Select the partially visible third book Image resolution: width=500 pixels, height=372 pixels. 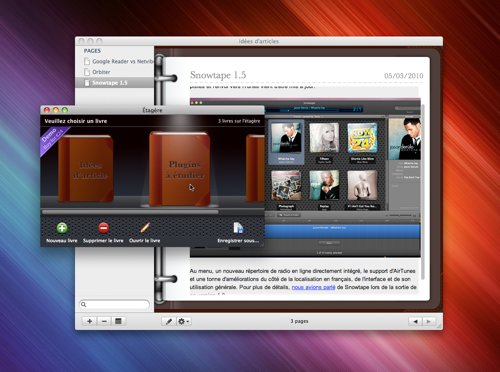tap(255, 168)
